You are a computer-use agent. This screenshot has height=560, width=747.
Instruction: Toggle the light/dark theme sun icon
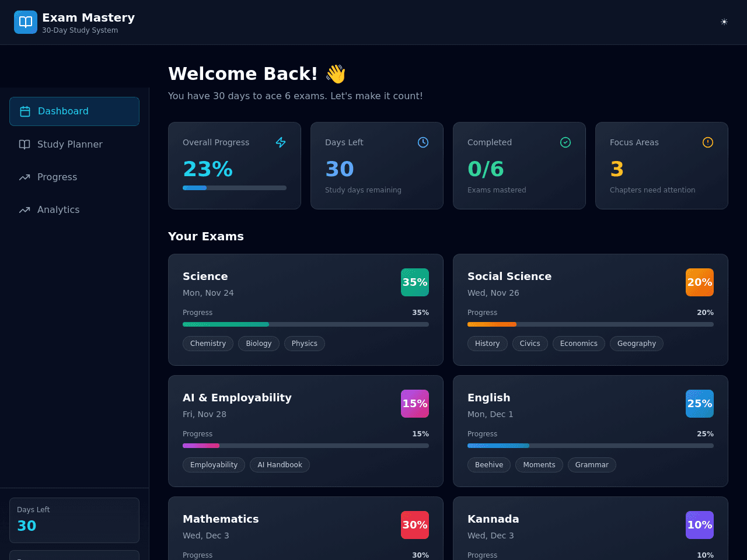click(x=724, y=22)
